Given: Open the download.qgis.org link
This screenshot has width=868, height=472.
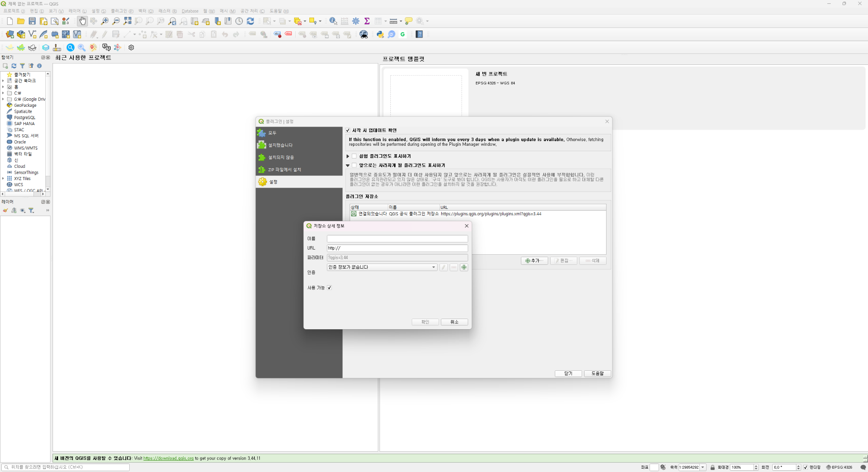Looking at the screenshot, I should [168, 458].
